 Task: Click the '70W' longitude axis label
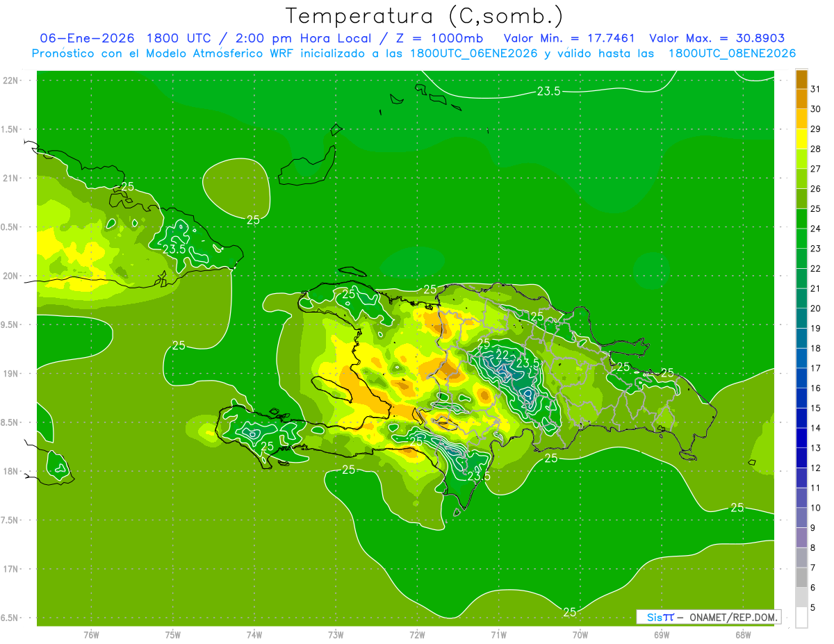pyautogui.click(x=580, y=634)
